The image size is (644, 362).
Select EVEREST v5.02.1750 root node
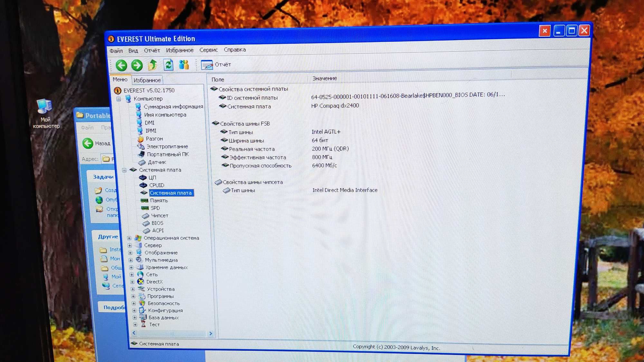point(149,90)
